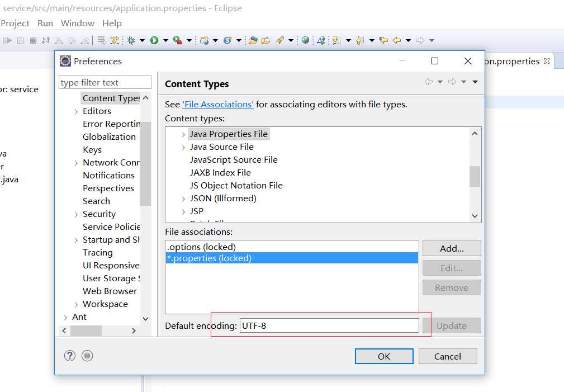Click the Previous Annotation toolbar icon
This screenshot has height=392, width=564.
[359, 40]
